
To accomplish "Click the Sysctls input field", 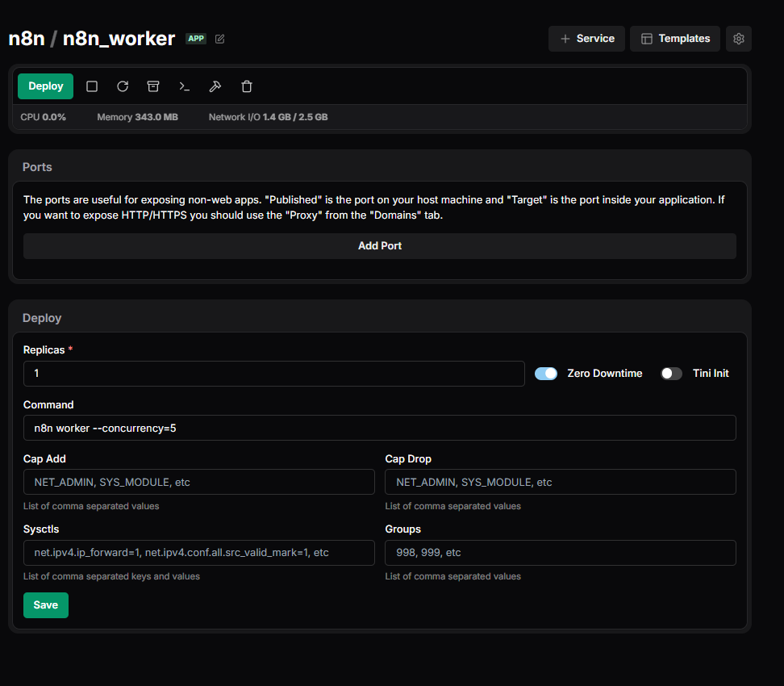I will click(x=199, y=553).
